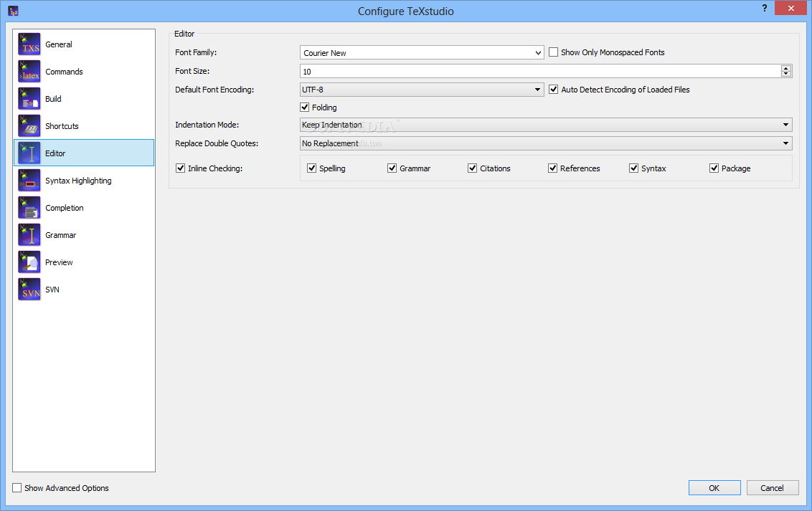Screen dimensions: 812x511
Task: Toggle the Inline Checking checkbox
Action: pyautogui.click(x=180, y=168)
